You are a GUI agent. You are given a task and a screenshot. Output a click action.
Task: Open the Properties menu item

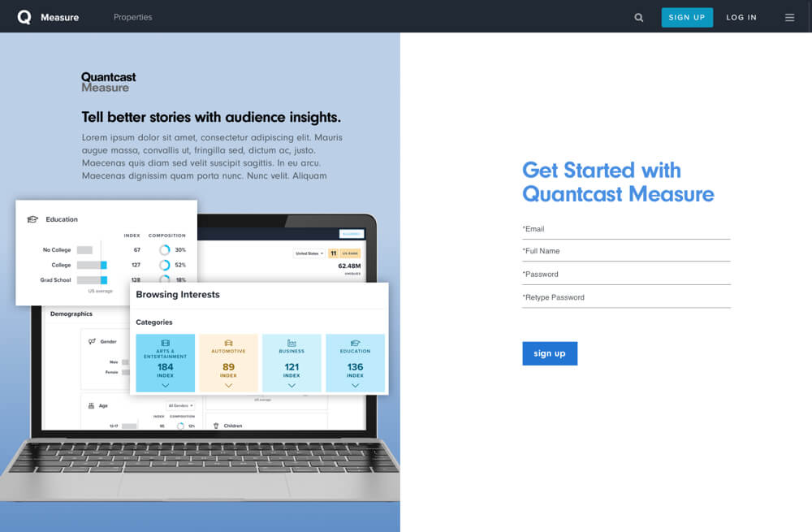pos(132,17)
